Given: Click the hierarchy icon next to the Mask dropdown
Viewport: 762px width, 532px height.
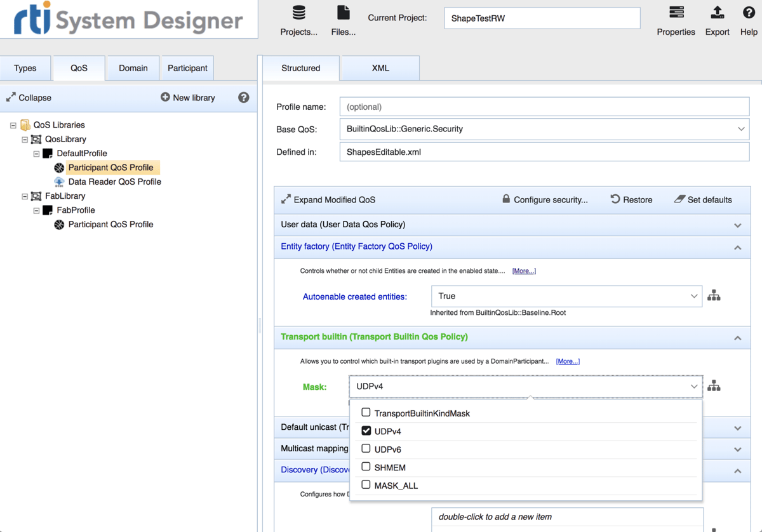Looking at the screenshot, I should tap(714, 386).
